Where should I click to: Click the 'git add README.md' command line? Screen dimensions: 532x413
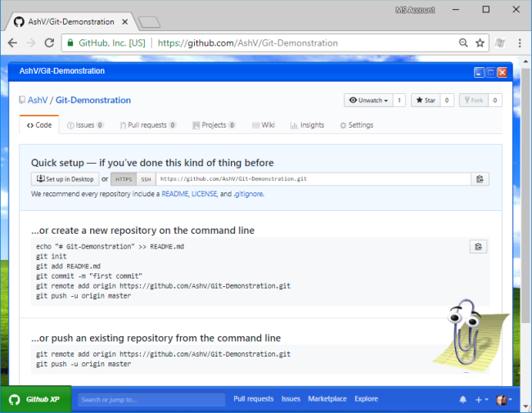point(68,266)
